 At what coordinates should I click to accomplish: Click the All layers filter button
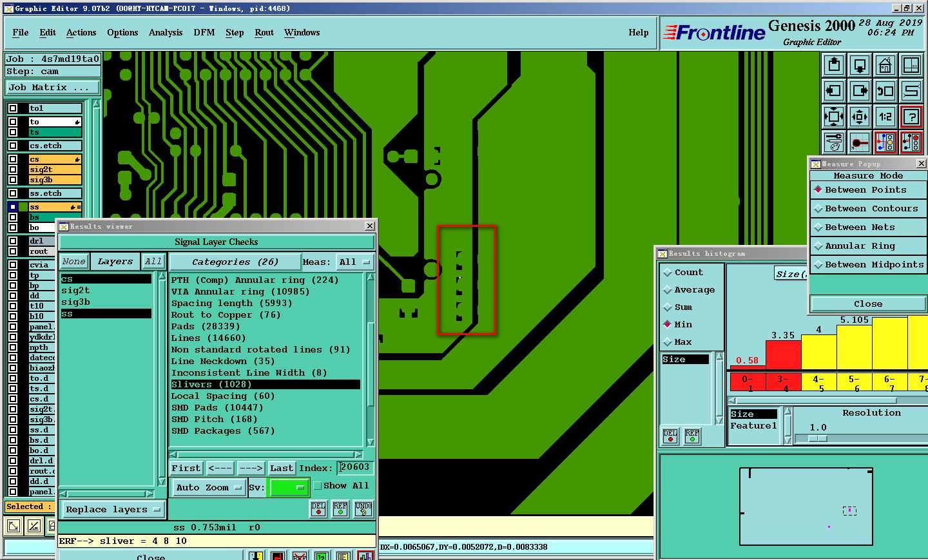point(153,262)
